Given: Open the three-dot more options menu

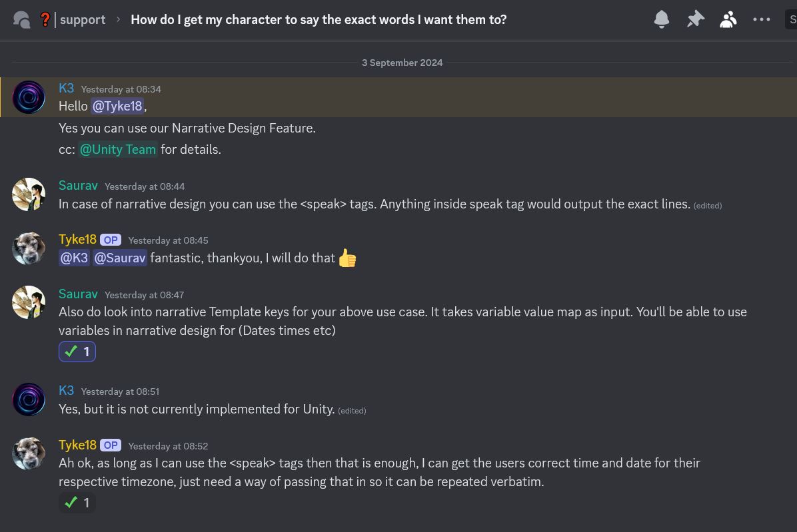Looking at the screenshot, I should [x=762, y=19].
